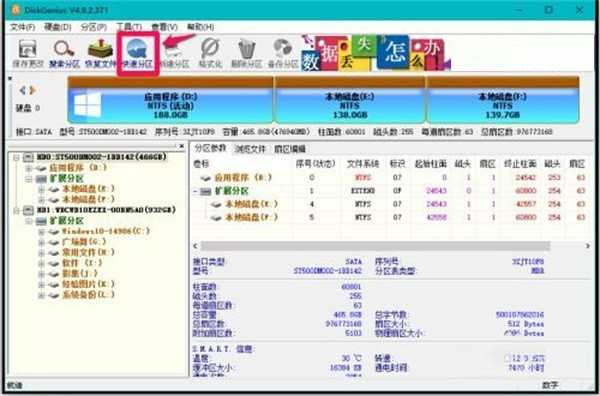The image size is (600, 396).
Task: Select the F: local disk bar block
Action: (x=502, y=99)
